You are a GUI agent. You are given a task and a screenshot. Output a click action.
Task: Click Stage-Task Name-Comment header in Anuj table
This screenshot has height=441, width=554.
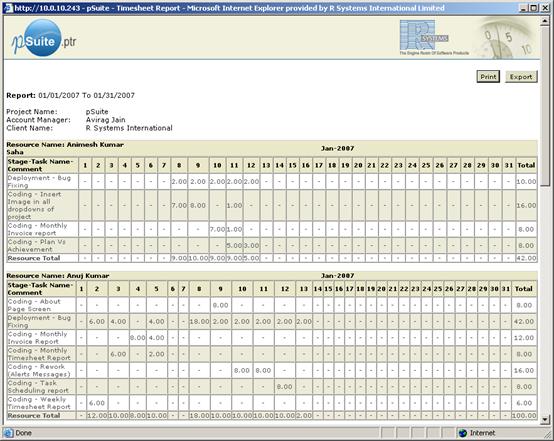(x=40, y=289)
